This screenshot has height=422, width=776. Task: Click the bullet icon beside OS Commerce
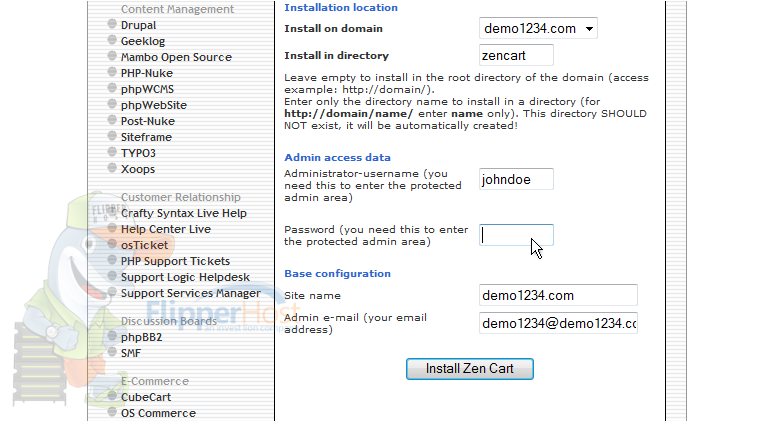pos(112,412)
